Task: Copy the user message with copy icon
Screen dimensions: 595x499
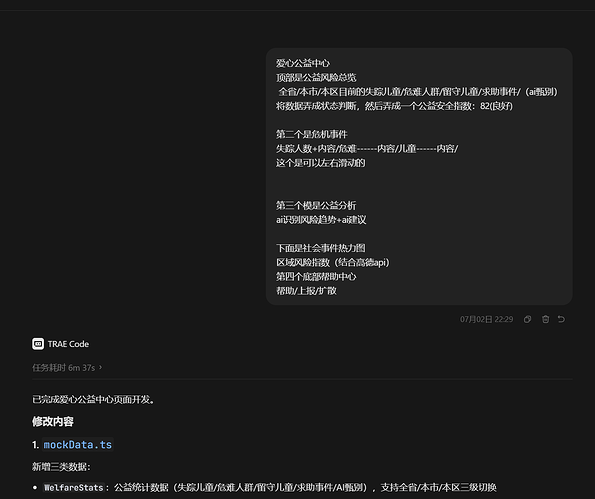Action: coord(527,319)
